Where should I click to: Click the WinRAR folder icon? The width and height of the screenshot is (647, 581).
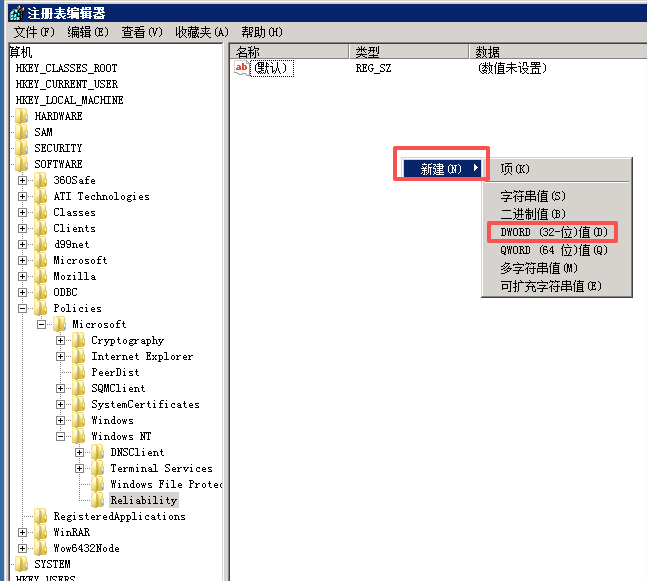coord(40,532)
